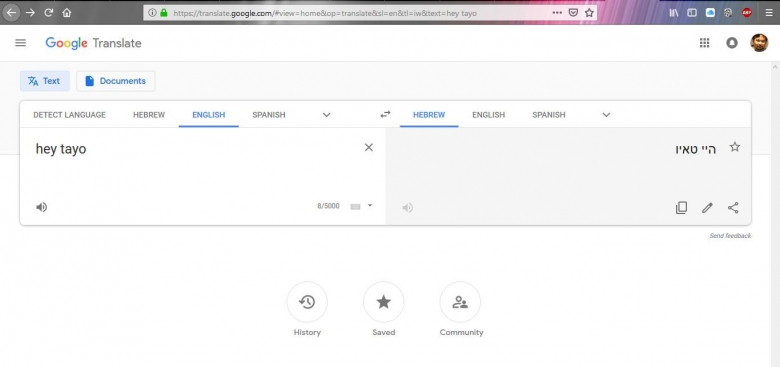Toggle the browser sidebar icon
Viewport: 780px width, 367px height.
click(x=692, y=13)
